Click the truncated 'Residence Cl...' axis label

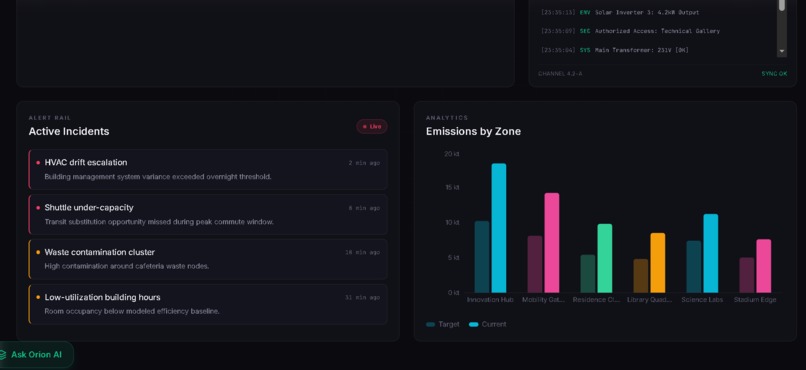tap(596, 300)
